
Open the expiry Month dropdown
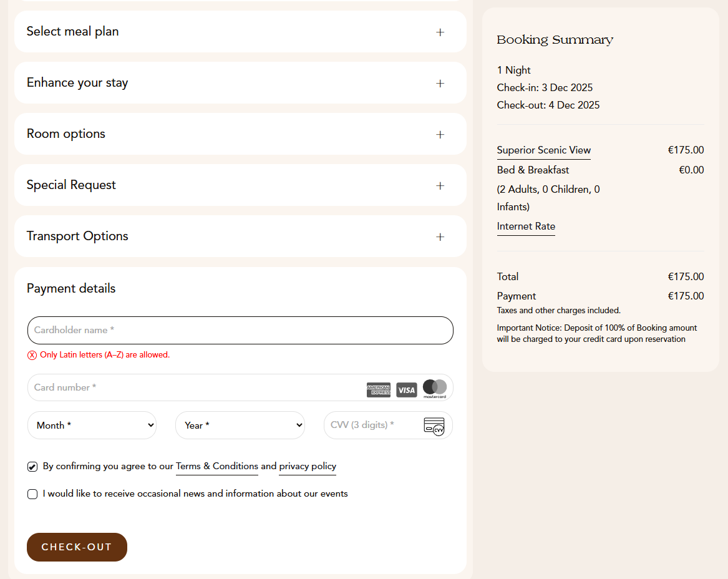click(92, 425)
